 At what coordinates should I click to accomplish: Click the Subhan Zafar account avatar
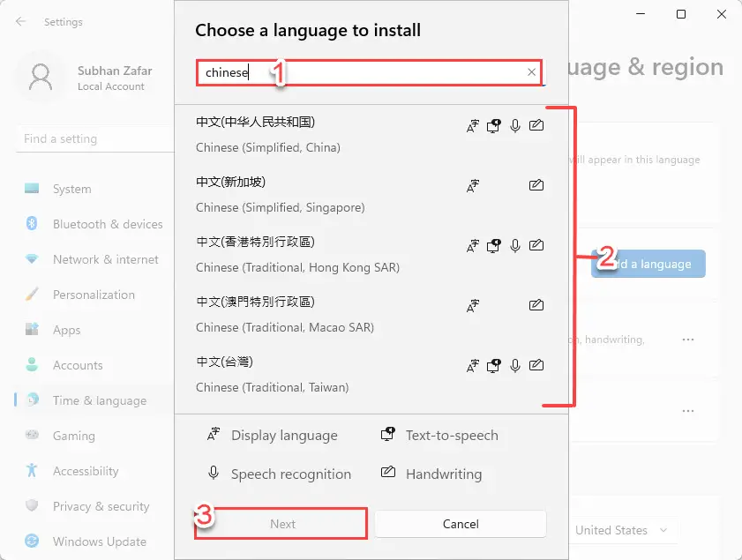41,76
